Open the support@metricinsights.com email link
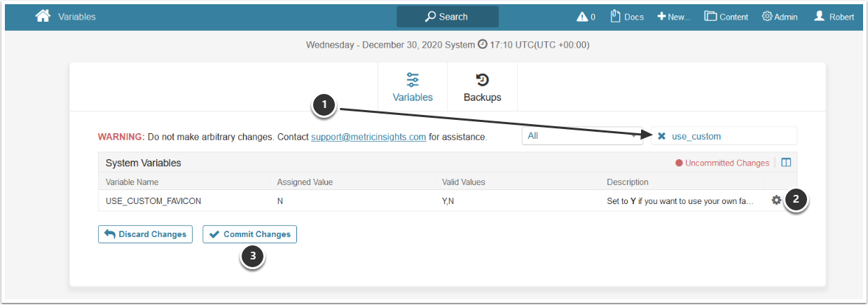 368,137
